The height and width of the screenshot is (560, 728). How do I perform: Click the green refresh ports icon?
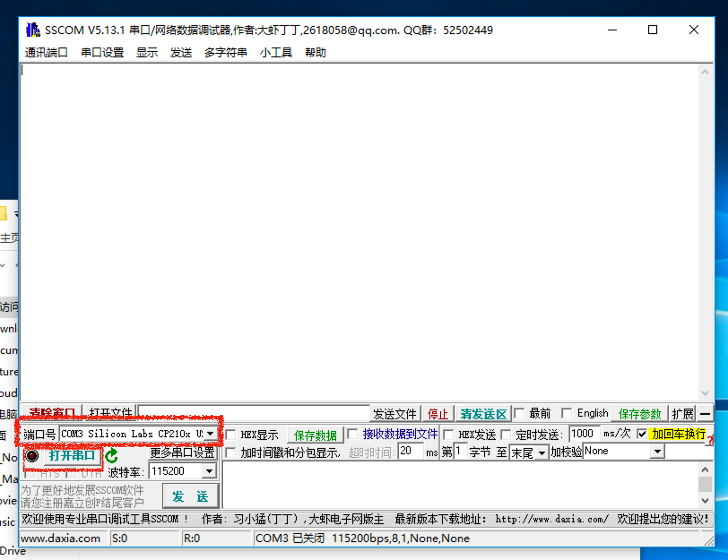[x=112, y=456]
